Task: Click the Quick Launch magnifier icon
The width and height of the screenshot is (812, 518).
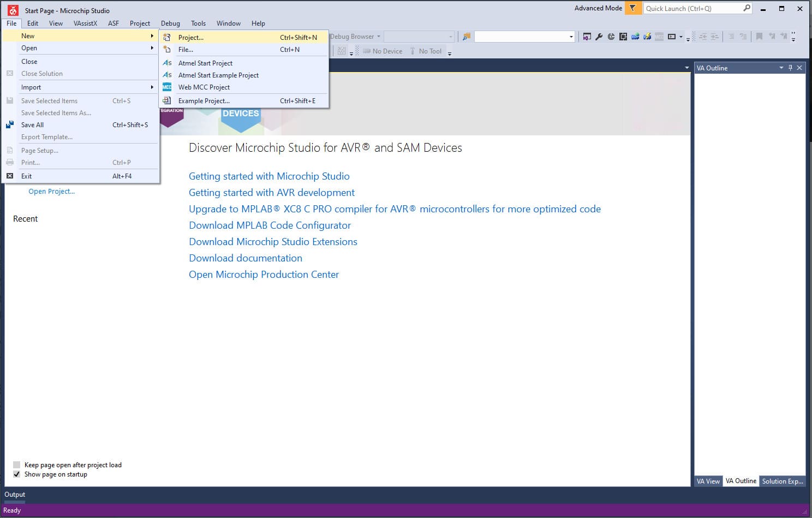Action: (747, 8)
